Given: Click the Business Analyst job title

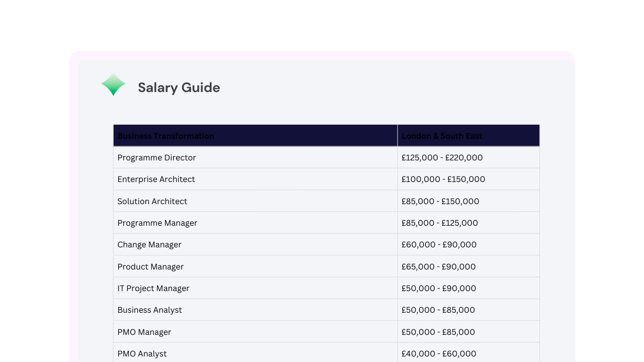Looking at the screenshot, I should click(149, 310).
